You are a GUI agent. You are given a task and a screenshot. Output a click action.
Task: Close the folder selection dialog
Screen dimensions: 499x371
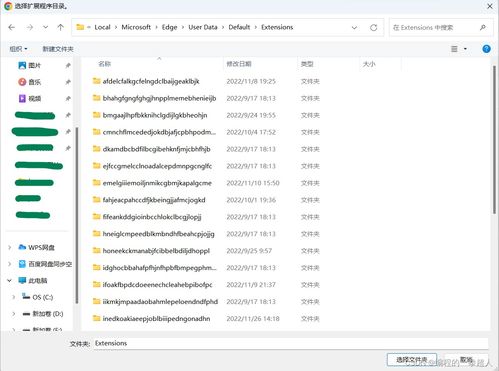point(490,6)
